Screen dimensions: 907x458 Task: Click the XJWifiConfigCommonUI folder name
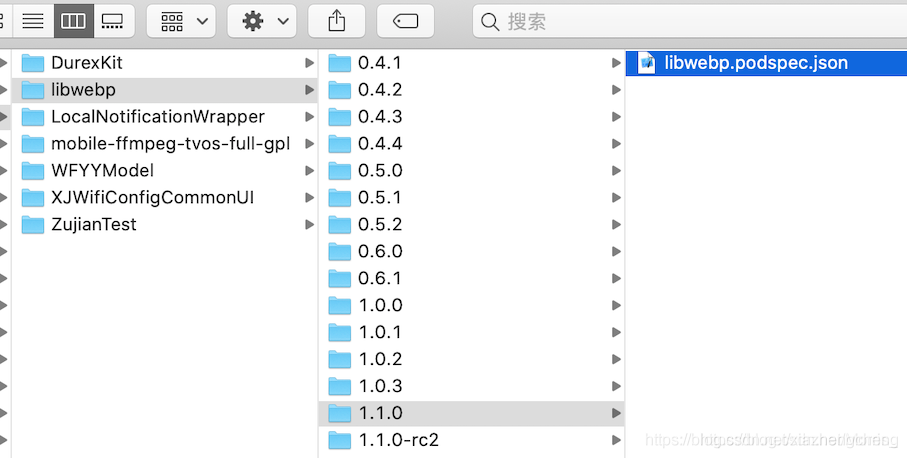click(153, 198)
